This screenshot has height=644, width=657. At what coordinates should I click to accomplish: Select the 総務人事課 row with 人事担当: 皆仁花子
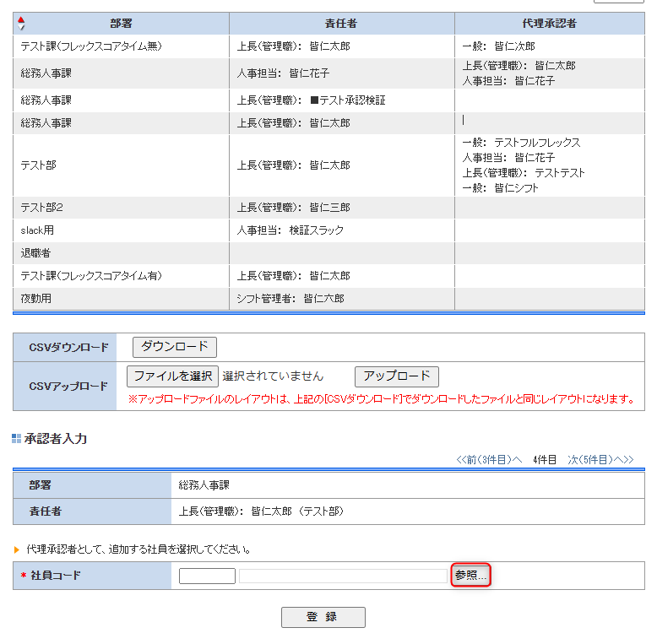click(x=328, y=73)
